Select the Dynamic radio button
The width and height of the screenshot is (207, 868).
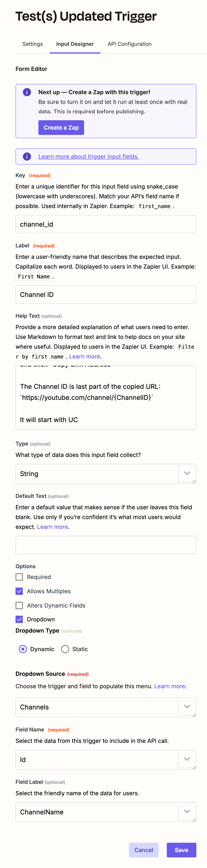23,649
